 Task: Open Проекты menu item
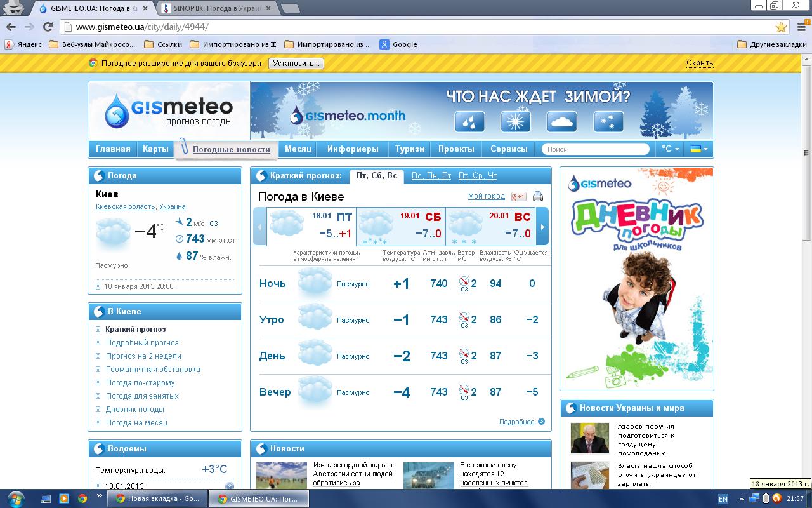pos(456,149)
